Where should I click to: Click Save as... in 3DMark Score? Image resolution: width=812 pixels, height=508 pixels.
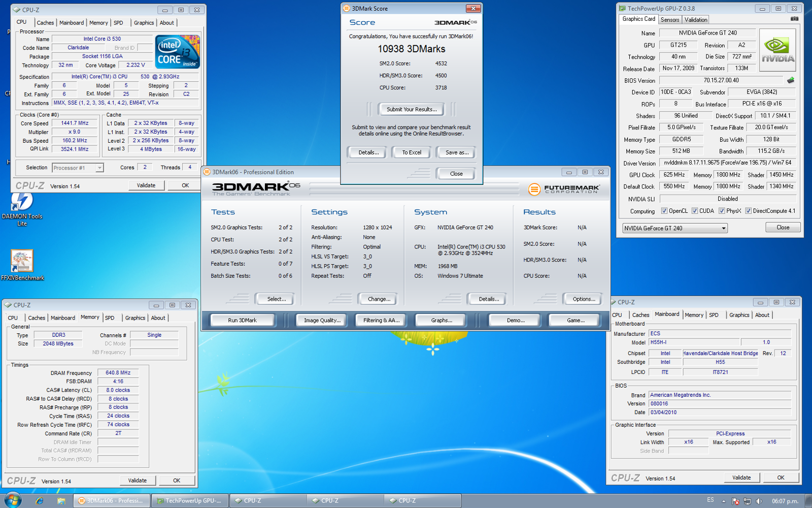click(x=457, y=152)
